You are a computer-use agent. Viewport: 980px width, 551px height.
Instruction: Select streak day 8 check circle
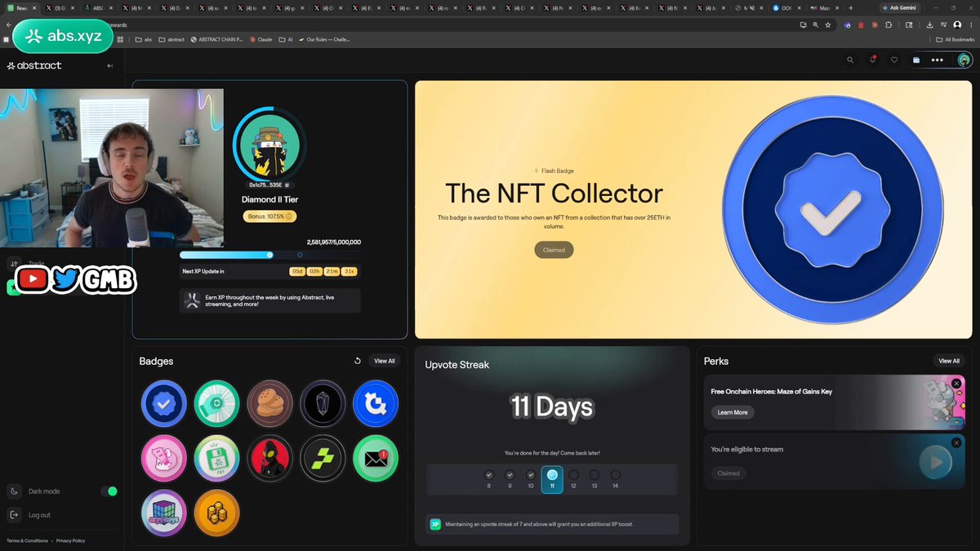pyautogui.click(x=489, y=474)
